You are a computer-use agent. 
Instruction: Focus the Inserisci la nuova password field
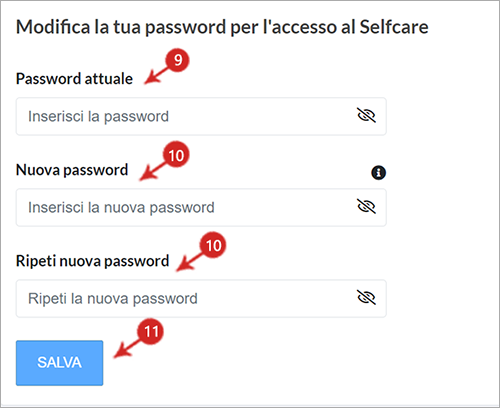point(201,207)
